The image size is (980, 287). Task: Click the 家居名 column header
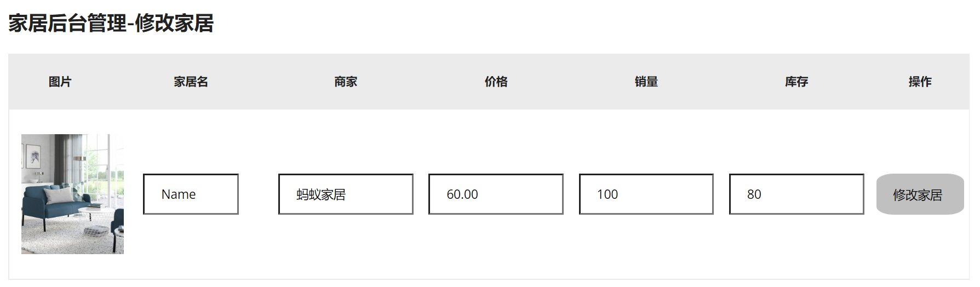(191, 82)
